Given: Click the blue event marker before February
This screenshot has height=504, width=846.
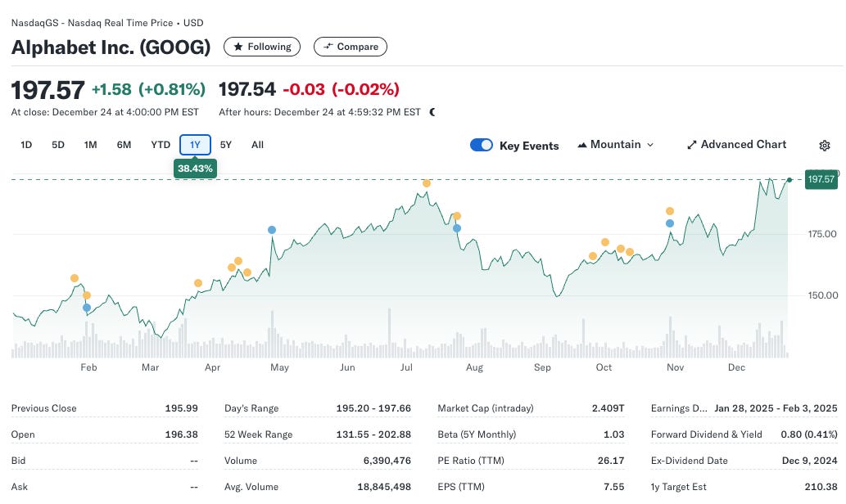Looking at the screenshot, I should [87, 308].
